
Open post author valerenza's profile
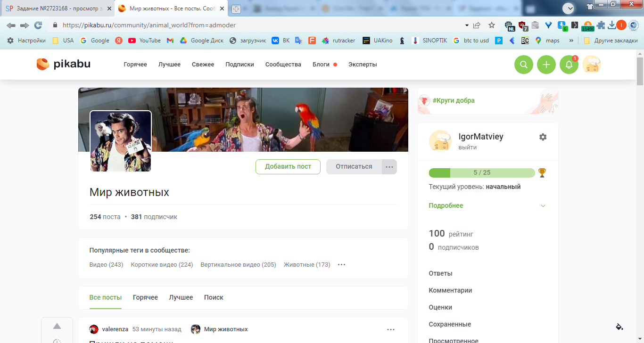pyautogui.click(x=115, y=329)
